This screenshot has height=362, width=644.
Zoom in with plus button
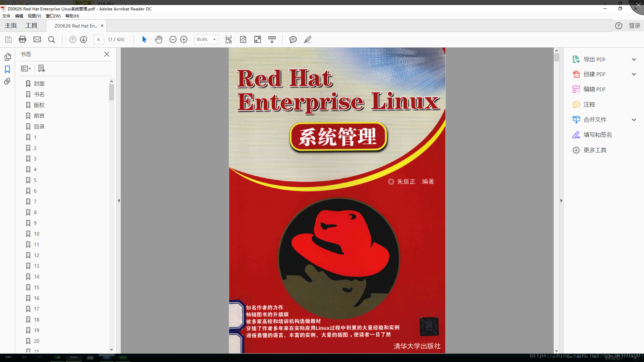point(184,40)
